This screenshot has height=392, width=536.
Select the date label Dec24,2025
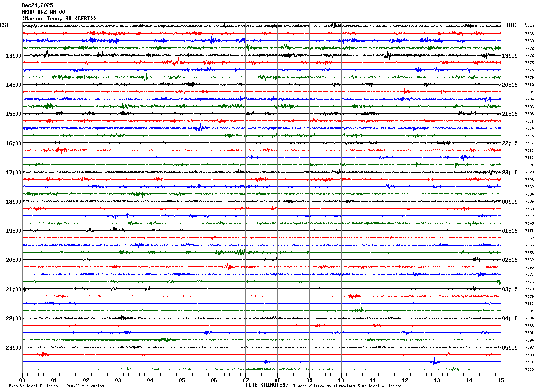pyautogui.click(x=37, y=5)
